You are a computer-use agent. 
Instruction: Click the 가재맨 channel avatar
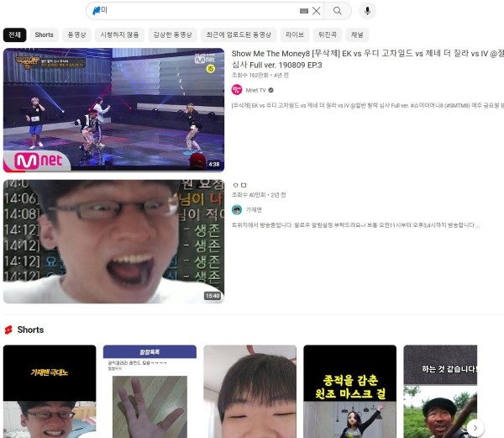pos(237,209)
